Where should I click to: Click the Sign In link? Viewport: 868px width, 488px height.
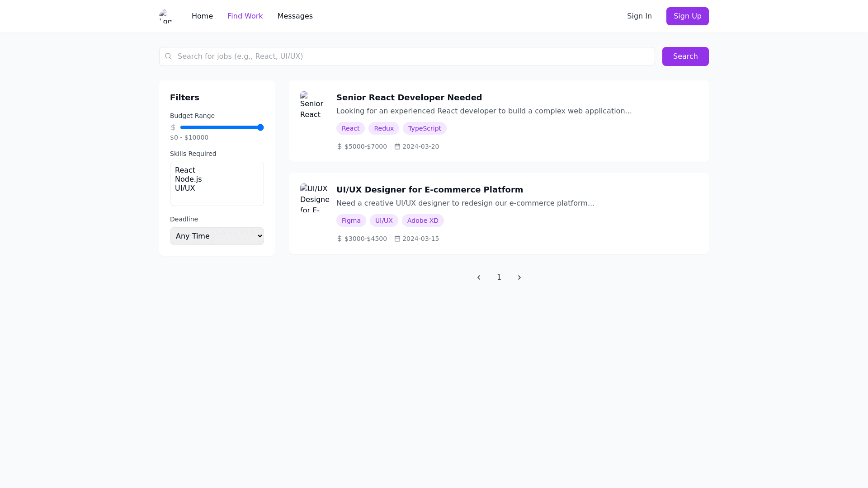(x=639, y=16)
